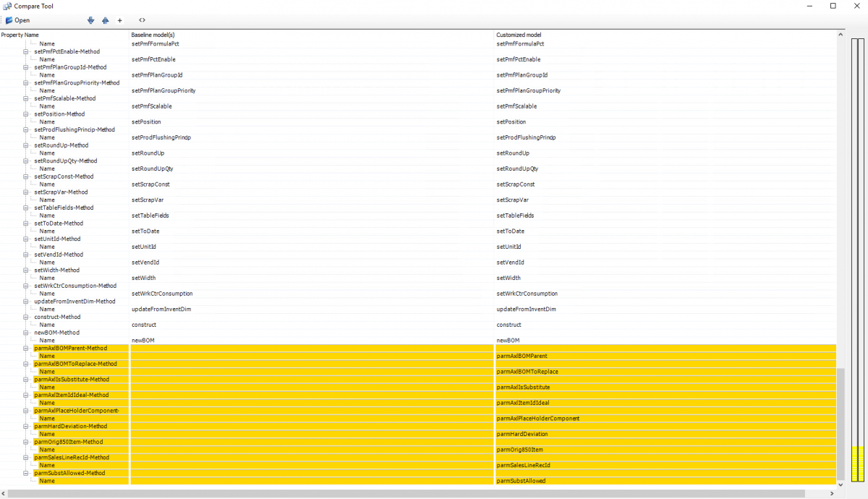Click the plus expand-all toolbar icon

coord(119,20)
